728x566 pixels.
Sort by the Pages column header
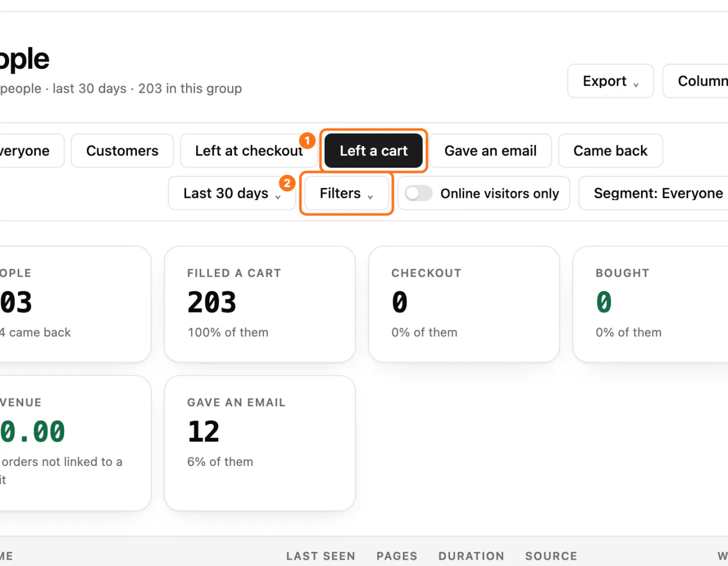397,556
